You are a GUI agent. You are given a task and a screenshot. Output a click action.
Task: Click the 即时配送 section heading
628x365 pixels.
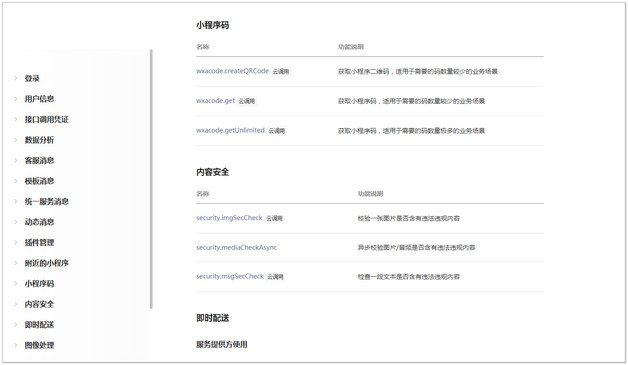pyautogui.click(x=212, y=318)
